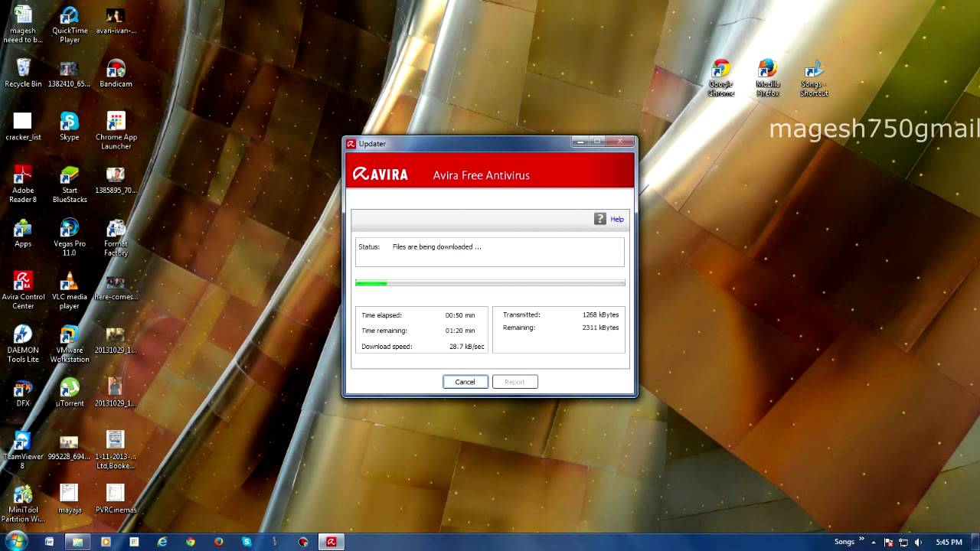Image resolution: width=980 pixels, height=551 pixels.
Task: Select the 1385895_70... image thumbnail
Action: click(x=116, y=181)
